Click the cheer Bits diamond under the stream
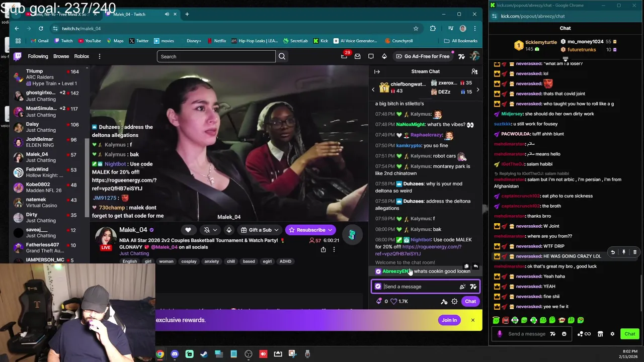 pos(229,230)
